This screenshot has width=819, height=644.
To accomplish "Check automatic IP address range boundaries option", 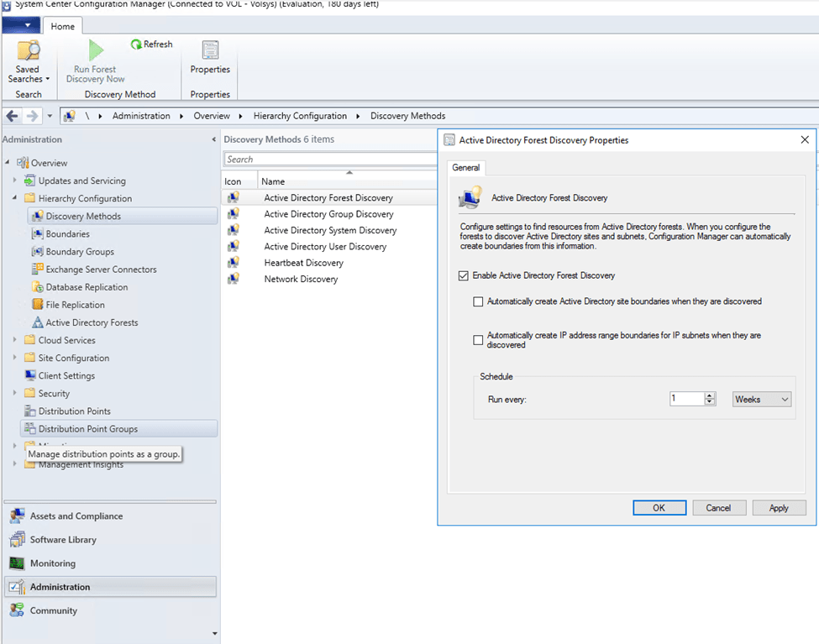I will [479, 340].
